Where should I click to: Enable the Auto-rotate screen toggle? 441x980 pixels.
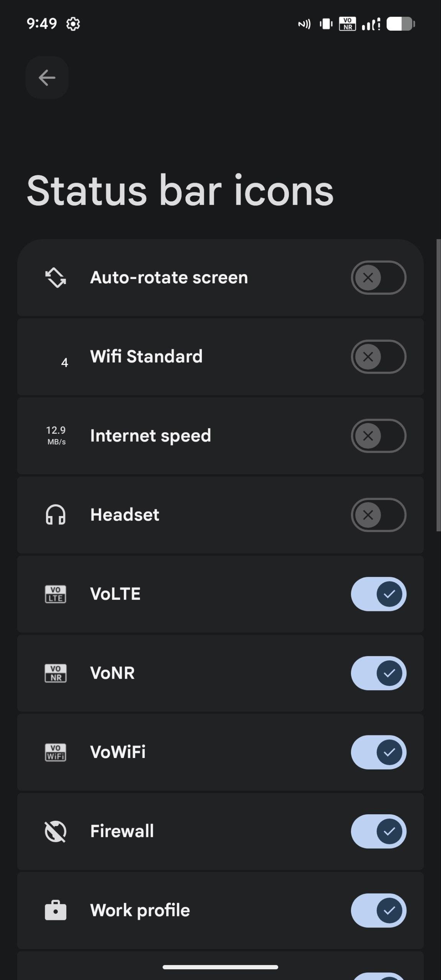pos(378,278)
